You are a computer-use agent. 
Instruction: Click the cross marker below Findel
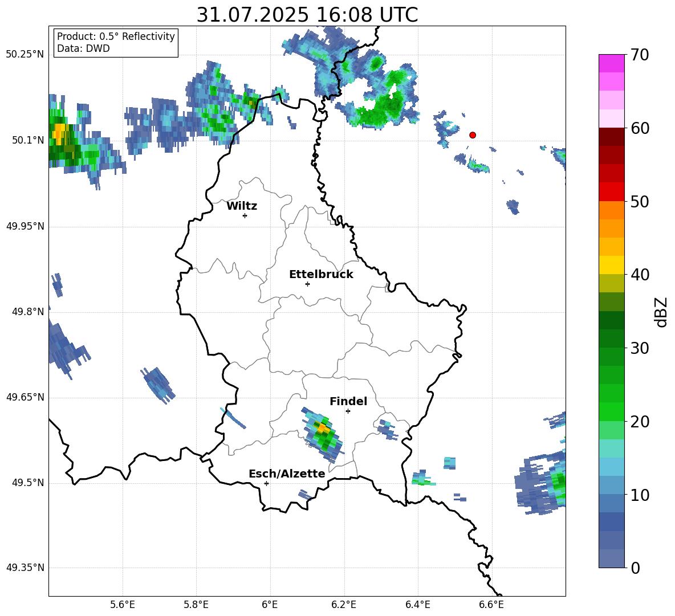(348, 411)
